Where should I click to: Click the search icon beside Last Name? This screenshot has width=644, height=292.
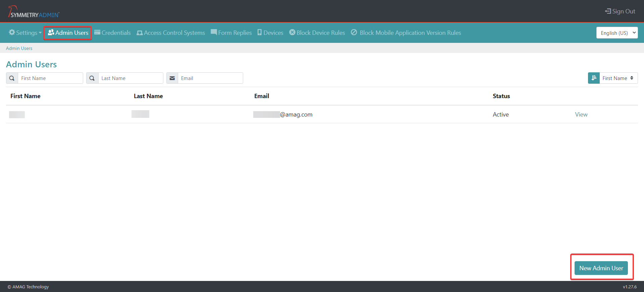click(92, 78)
